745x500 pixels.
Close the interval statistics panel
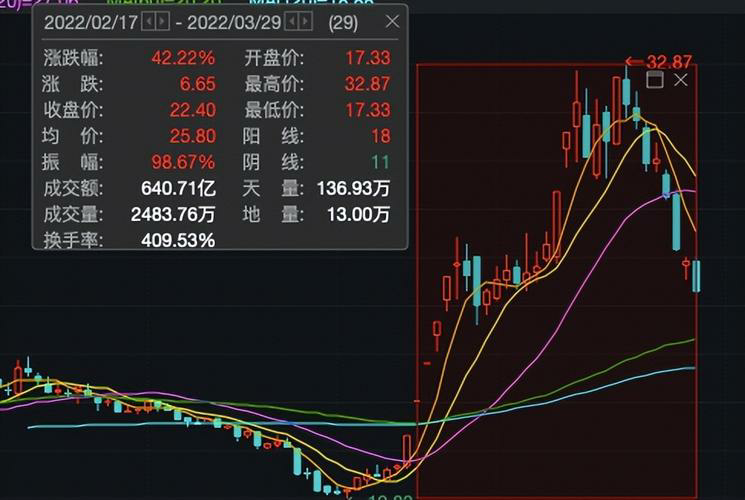click(x=392, y=21)
